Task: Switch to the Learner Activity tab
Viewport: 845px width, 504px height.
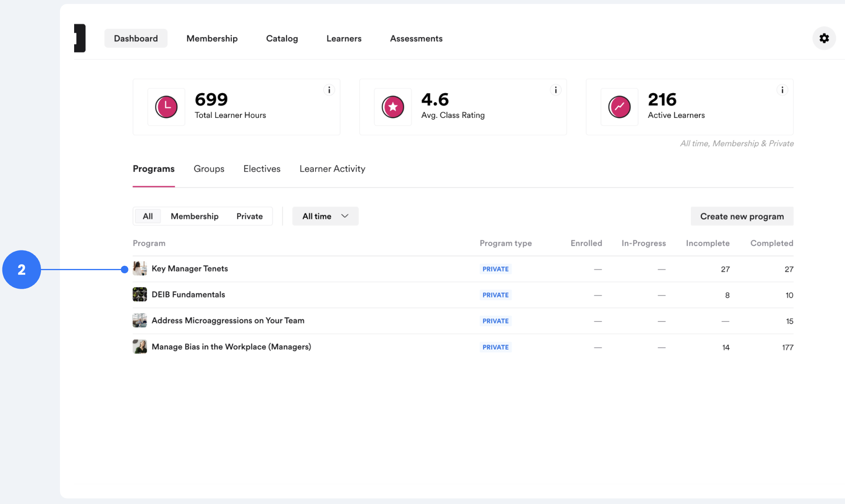Action: [332, 169]
